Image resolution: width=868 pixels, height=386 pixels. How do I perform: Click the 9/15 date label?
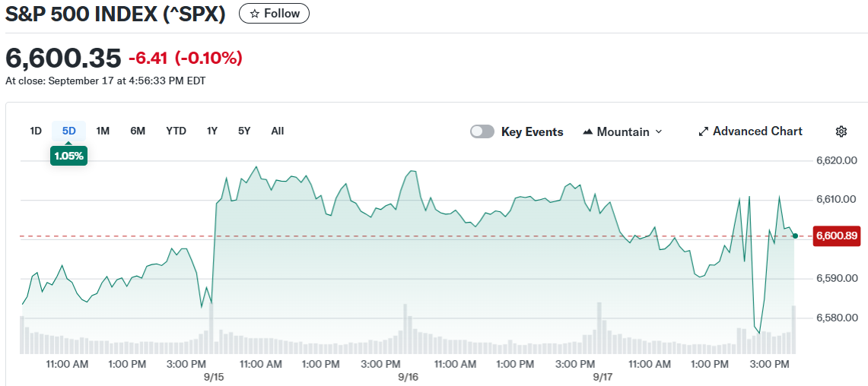[x=212, y=377]
